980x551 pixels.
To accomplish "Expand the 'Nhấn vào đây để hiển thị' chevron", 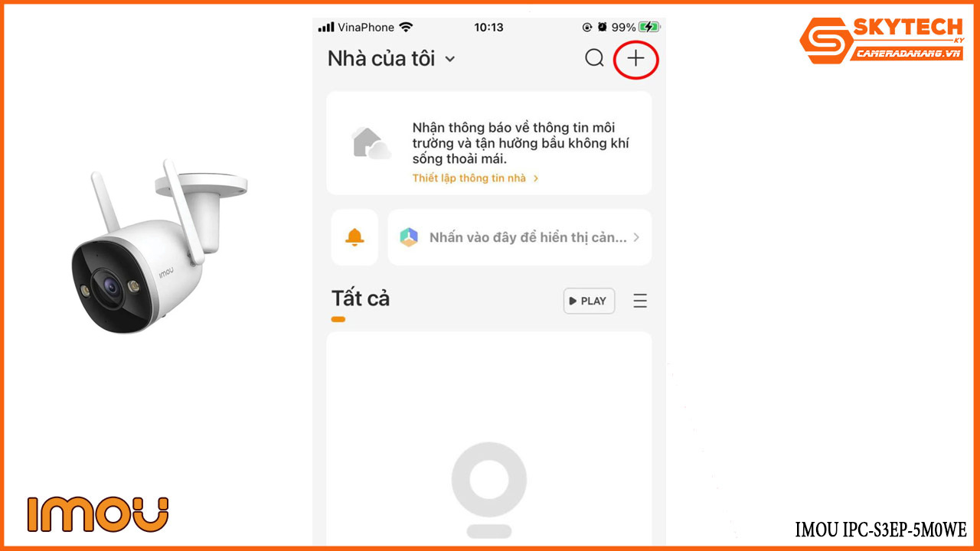I will click(x=636, y=237).
